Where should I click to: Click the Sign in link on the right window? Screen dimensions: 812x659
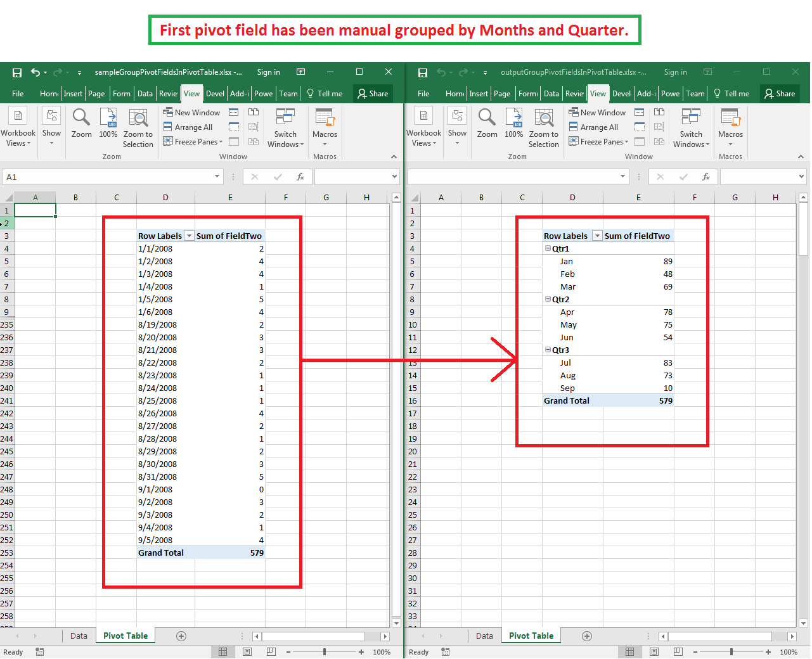675,72
